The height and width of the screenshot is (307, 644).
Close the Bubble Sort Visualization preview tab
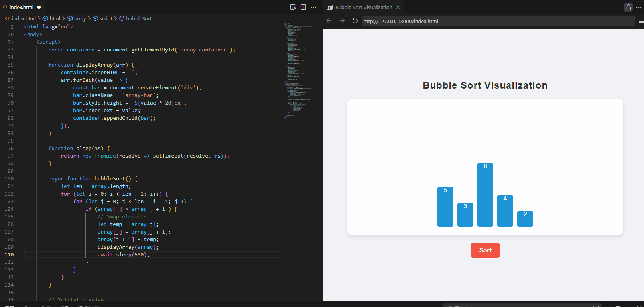coord(398,7)
